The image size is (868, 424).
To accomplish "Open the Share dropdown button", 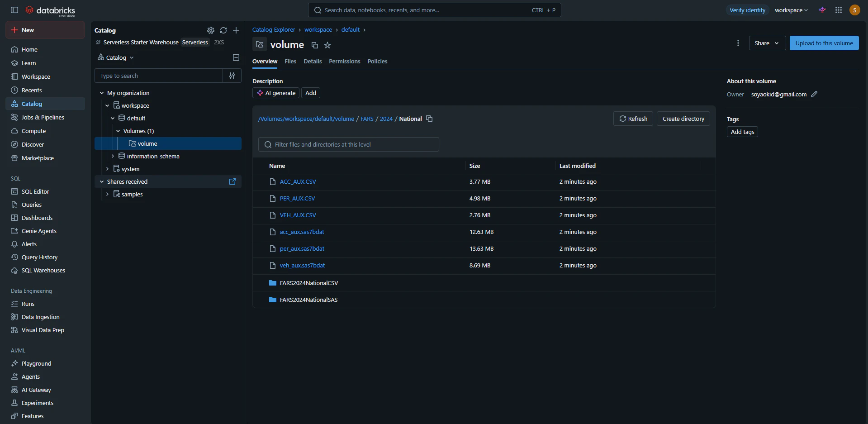I will pyautogui.click(x=767, y=43).
